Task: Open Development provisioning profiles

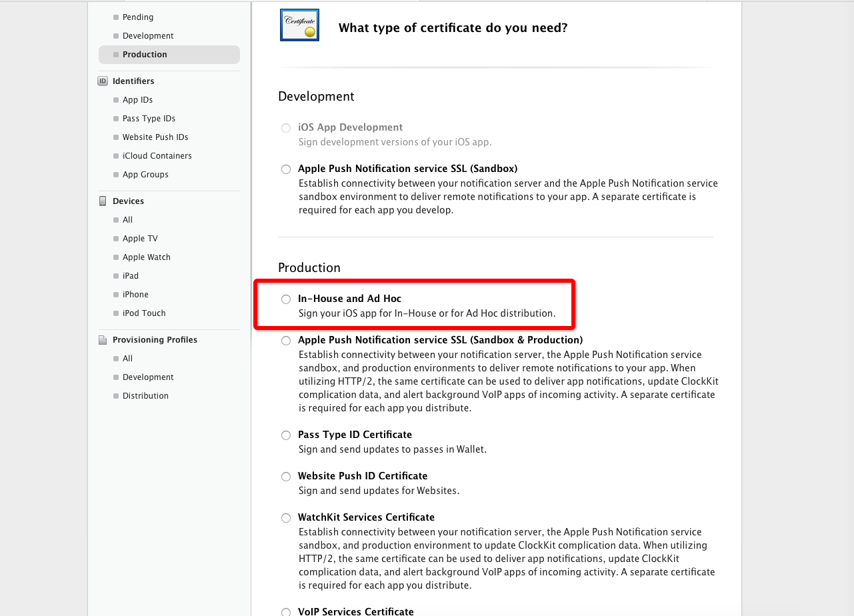Action: (x=148, y=377)
